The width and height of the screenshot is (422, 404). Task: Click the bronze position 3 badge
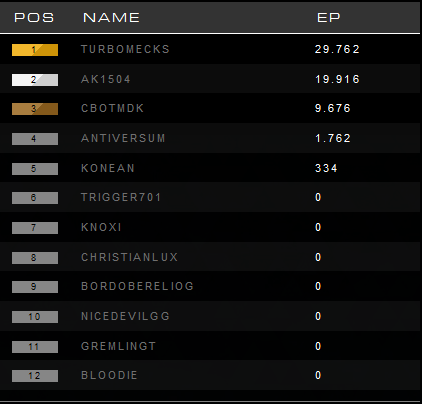[35, 109]
